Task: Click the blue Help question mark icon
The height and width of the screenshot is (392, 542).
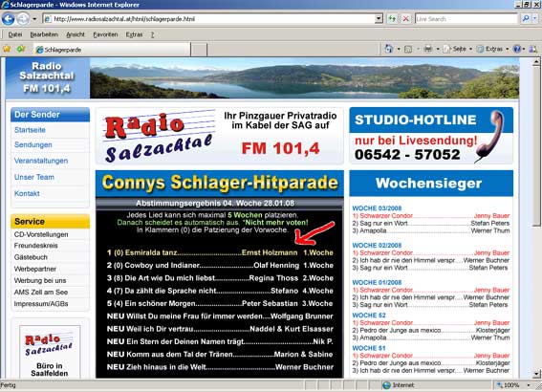Action: (517, 49)
